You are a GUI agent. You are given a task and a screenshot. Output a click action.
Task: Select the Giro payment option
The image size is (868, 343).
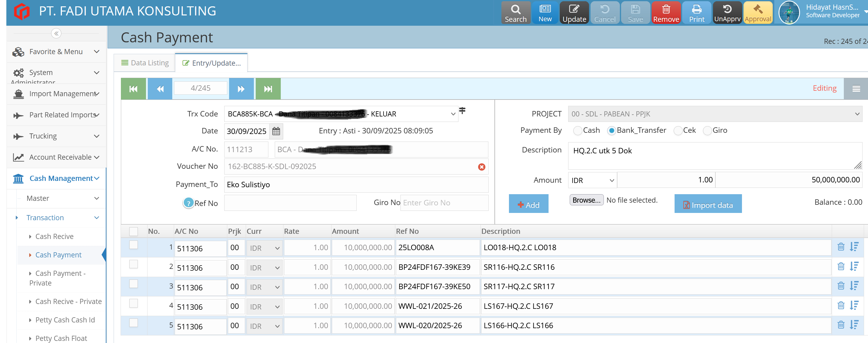coord(707,131)
